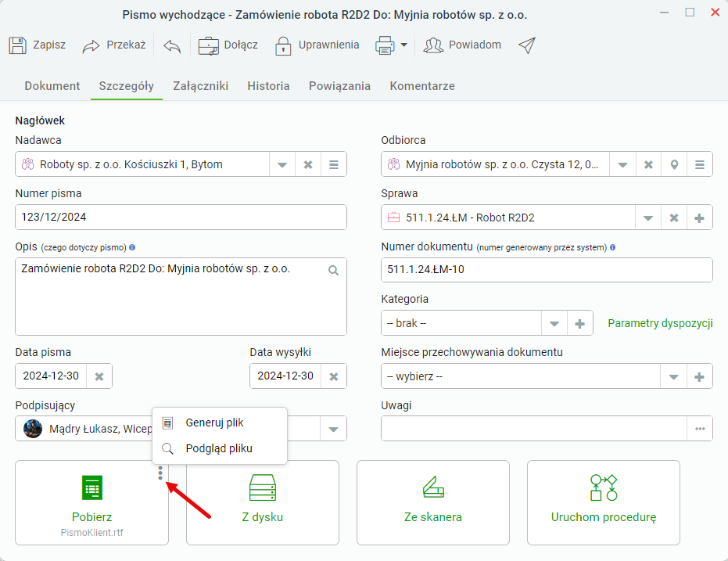The width and height of the screenshot is (728, 561).
Task: Select the Szczegóły tab
Action: point(127,86)
